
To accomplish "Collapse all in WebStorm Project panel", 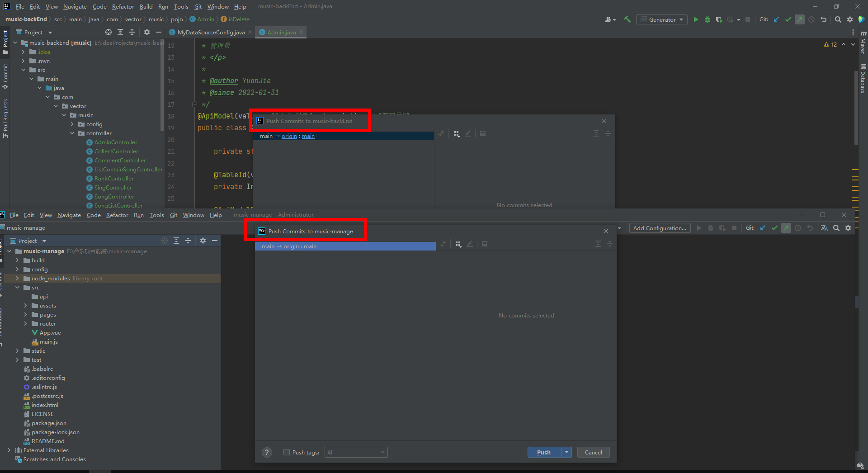I will point(188,241).
